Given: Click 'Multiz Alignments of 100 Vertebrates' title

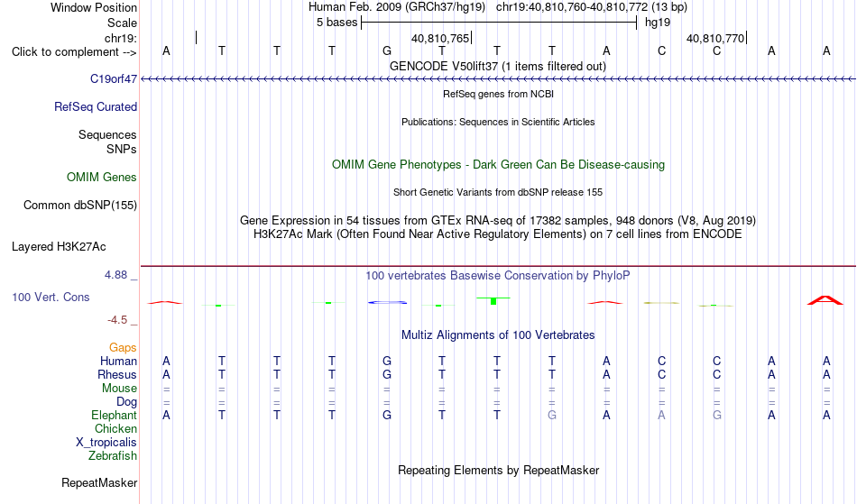Looking at the screenshot, I should 498,335.
